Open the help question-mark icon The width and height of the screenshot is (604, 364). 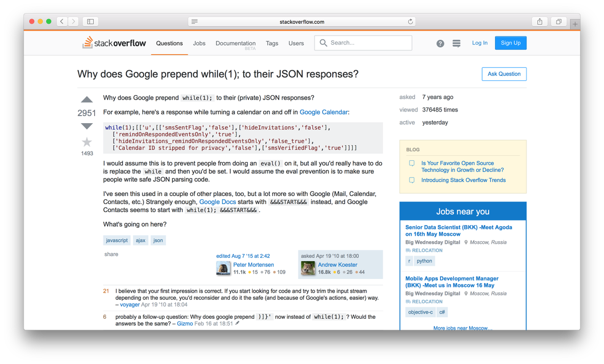440,43
